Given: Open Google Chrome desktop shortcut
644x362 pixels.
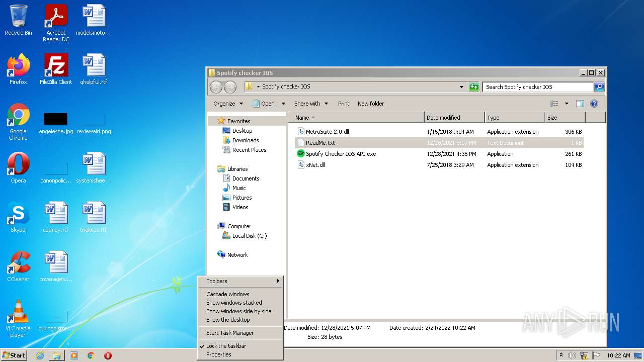Looking at the screenshot, I should (x=18, y=122).
